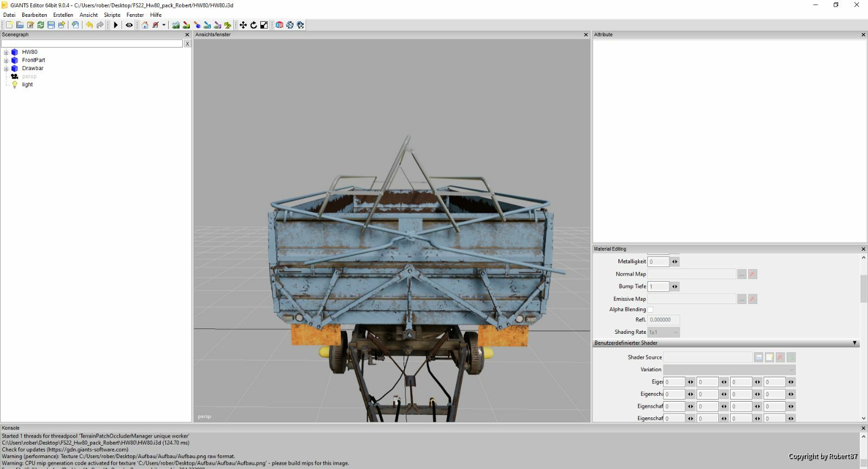Select the rotate tool

253,25
